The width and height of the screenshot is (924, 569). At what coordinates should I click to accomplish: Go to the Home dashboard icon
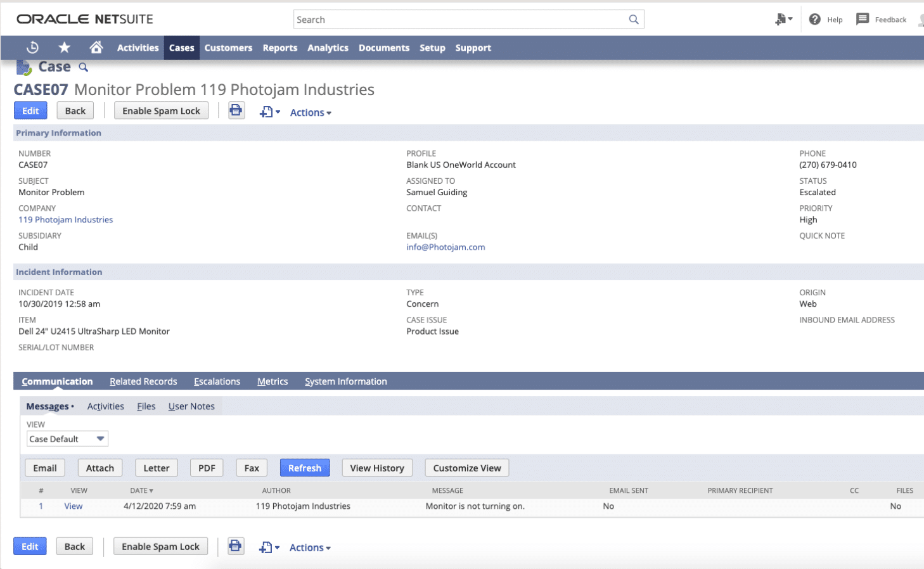coord(96,48)
